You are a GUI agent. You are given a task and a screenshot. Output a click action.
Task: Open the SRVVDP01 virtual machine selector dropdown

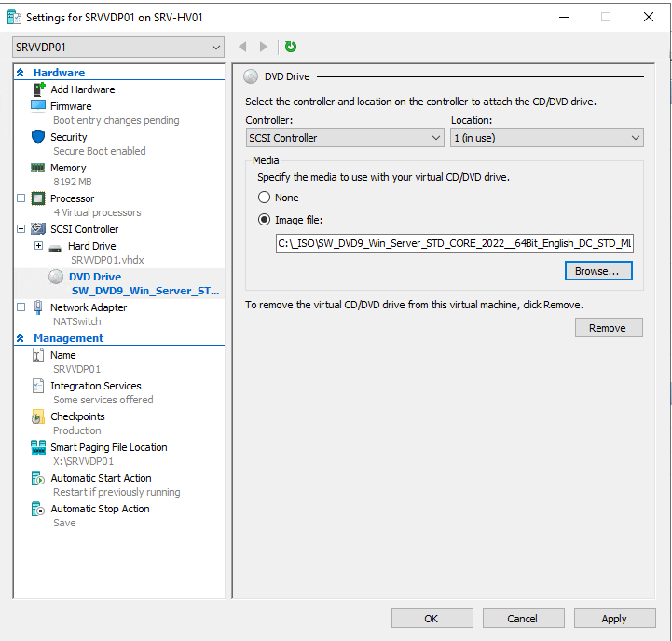click(118, 47)
